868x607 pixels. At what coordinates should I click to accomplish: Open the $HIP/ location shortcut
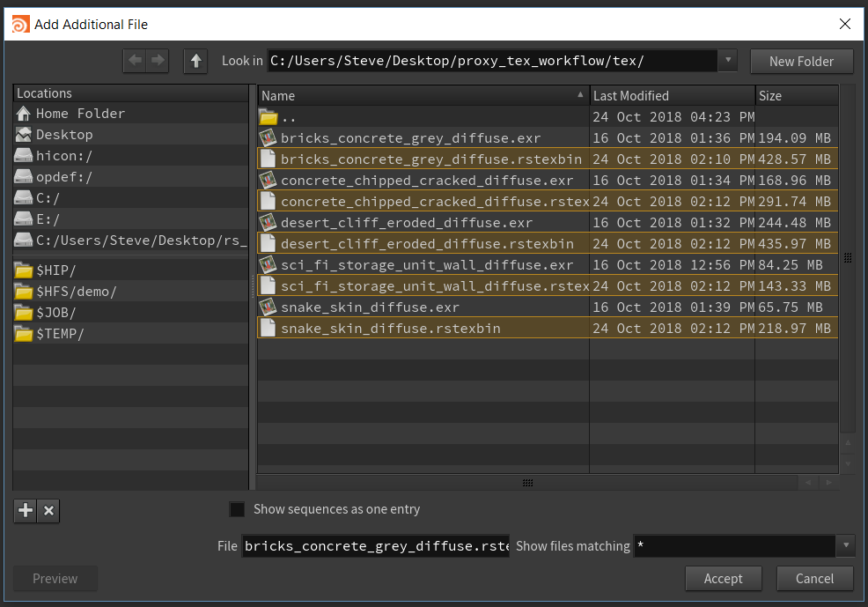pyautogui.click(x=47, y=270)
